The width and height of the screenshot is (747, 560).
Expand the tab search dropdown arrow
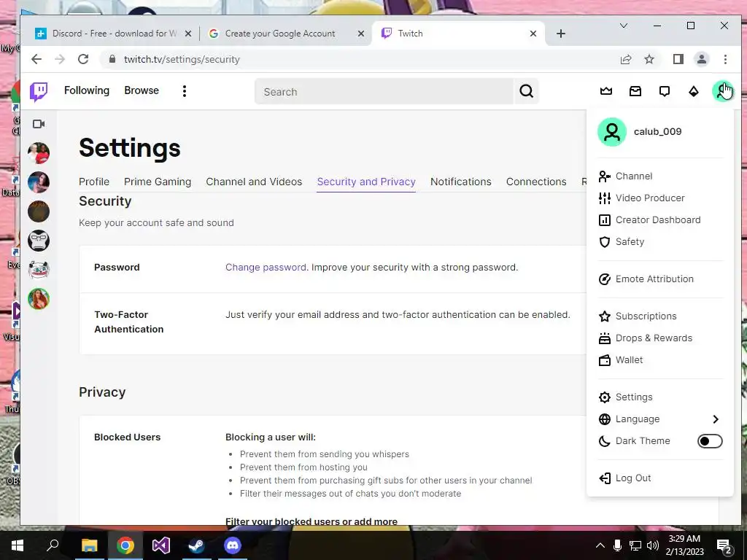(x=623, y=26)
